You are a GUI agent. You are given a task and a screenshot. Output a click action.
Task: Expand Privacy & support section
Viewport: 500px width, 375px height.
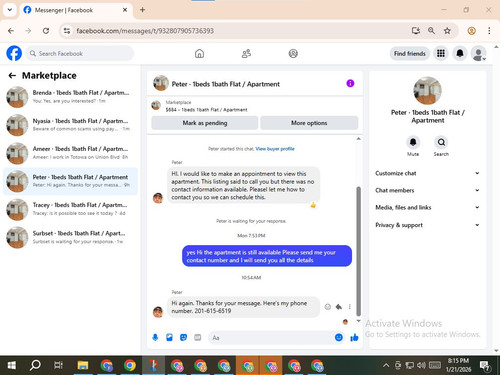pyautogui.click(x=427, y=225)
